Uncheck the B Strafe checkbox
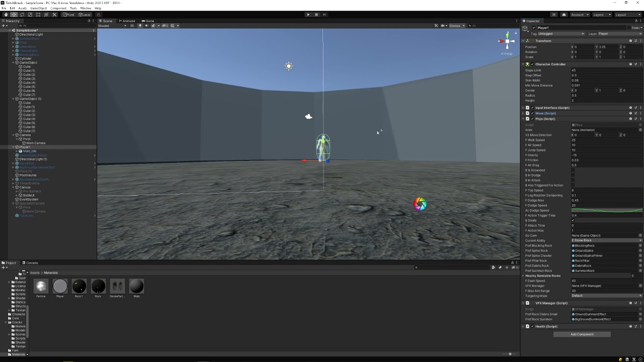The height and width of the screenshot is (362, 644). [573, 220]
